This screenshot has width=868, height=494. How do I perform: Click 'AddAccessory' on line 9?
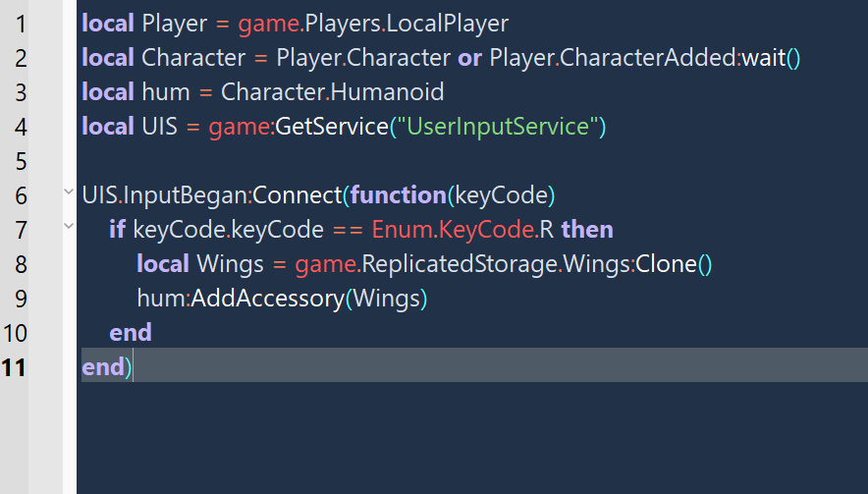(268, 299)
